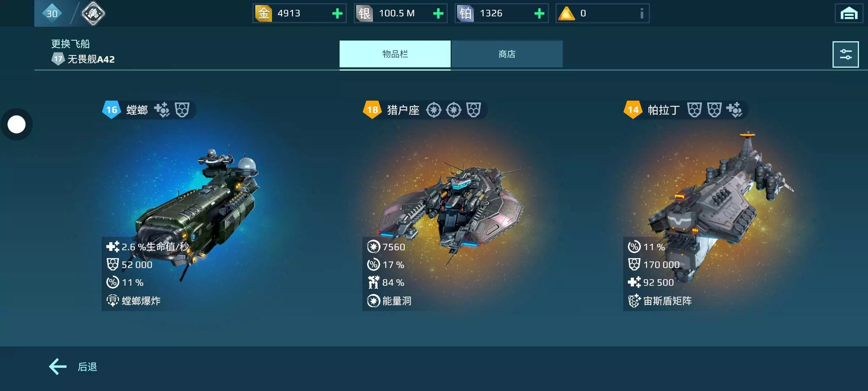This screenshot has width=868, height=391.
Task: Tap the back arrow icon
Action: coord(58,367)
